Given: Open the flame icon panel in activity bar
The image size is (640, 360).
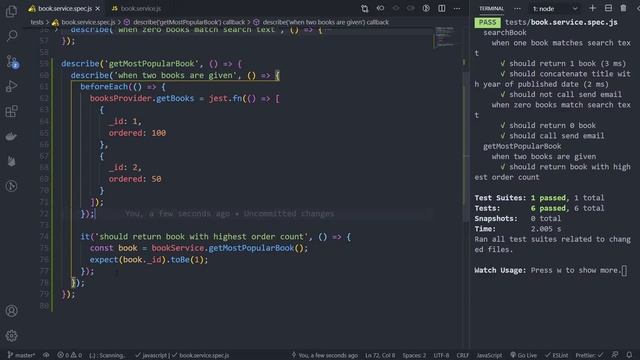Looking at the screenshot, I should click(x=11, y=161).
